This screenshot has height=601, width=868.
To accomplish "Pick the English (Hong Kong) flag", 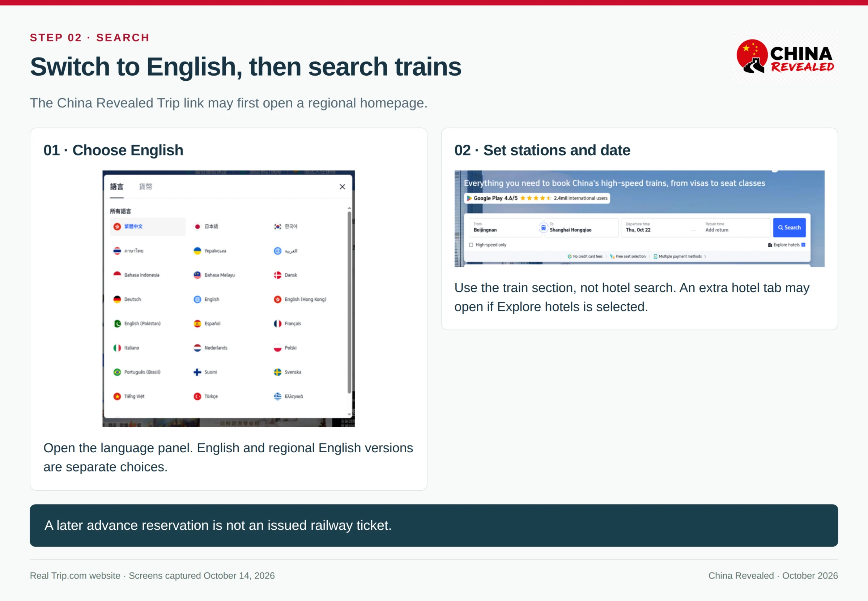I will 277,299.
